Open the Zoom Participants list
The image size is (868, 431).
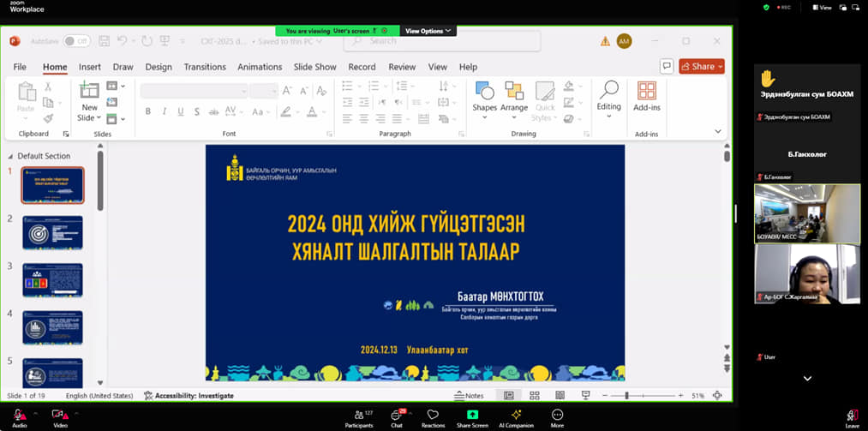click(359, 417)
